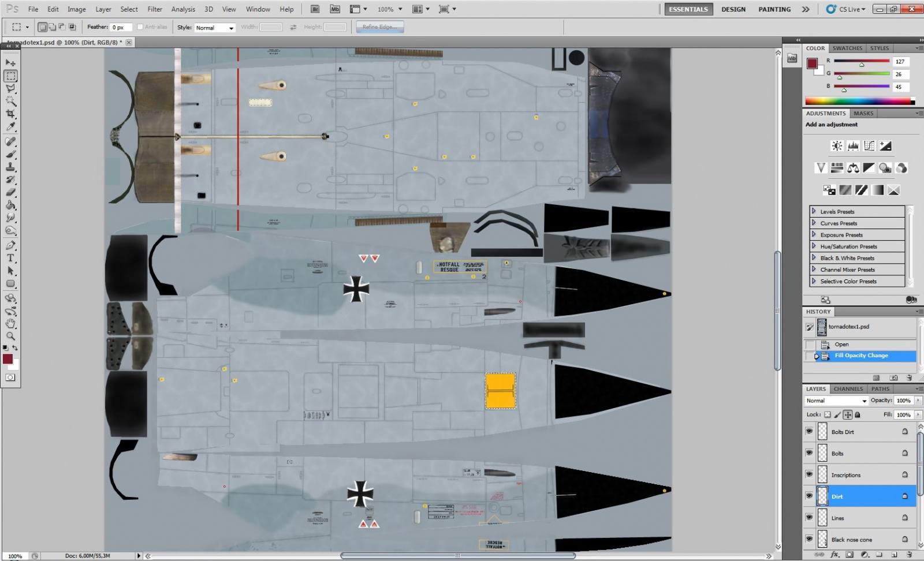Select the Hand tool
The width and height of the screenshot is (924, 561).
(x=10, y=324)
